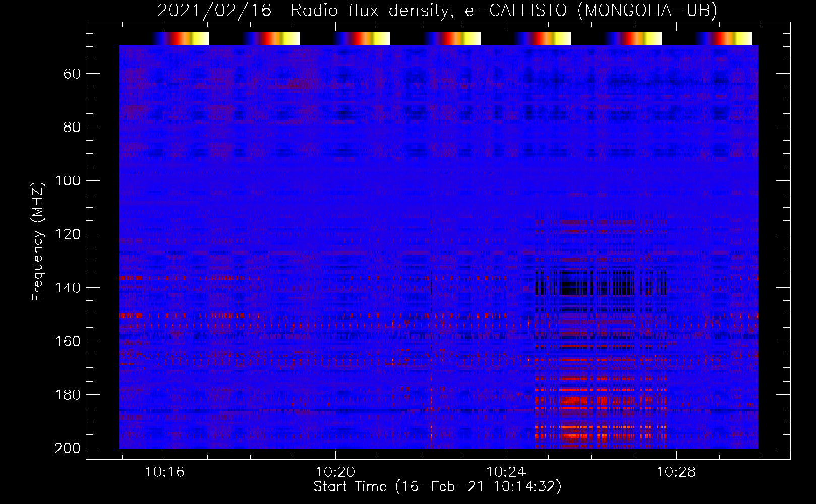Click the Frequency (MHZ) axis label
Image resolution: width=816 pixels, height=504 pixels.
37,241
